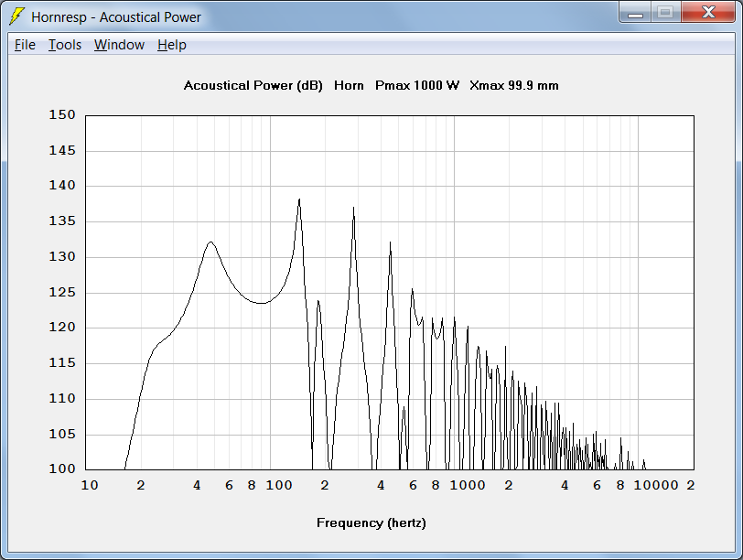Screen dimensions: 743x560
Task: Click the 135 dB y-axis label
Action: click(62, 221)
